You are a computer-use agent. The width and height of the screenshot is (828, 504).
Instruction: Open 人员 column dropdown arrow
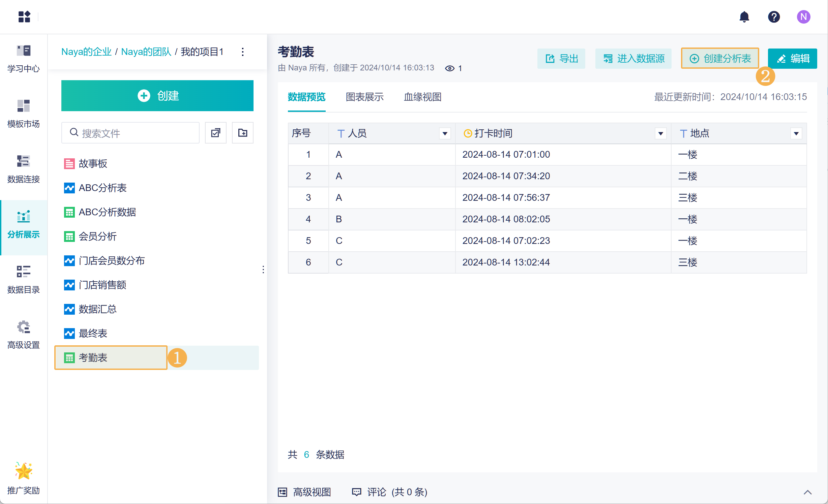[445, 133]
